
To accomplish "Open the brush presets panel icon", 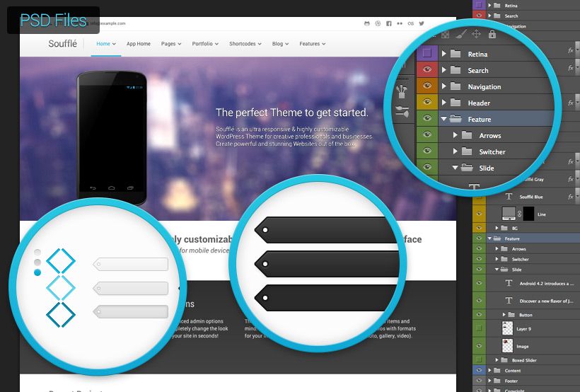I will [402, 91].
